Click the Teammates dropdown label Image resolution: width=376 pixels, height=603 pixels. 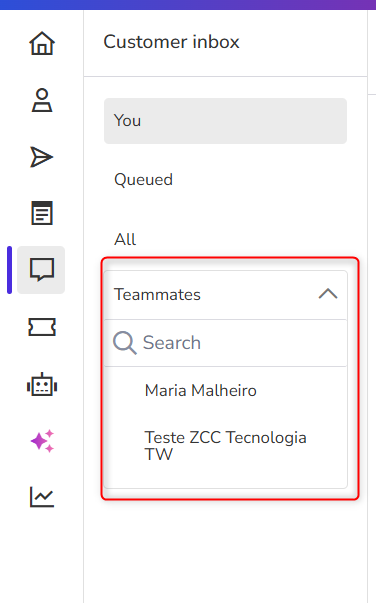[157, 295]
